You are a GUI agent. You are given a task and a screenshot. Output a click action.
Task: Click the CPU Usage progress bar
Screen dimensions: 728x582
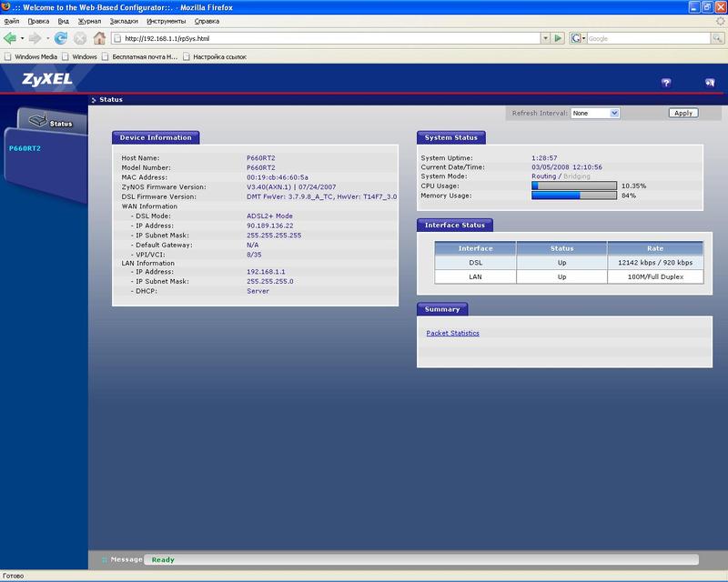[x=574, y=186]
